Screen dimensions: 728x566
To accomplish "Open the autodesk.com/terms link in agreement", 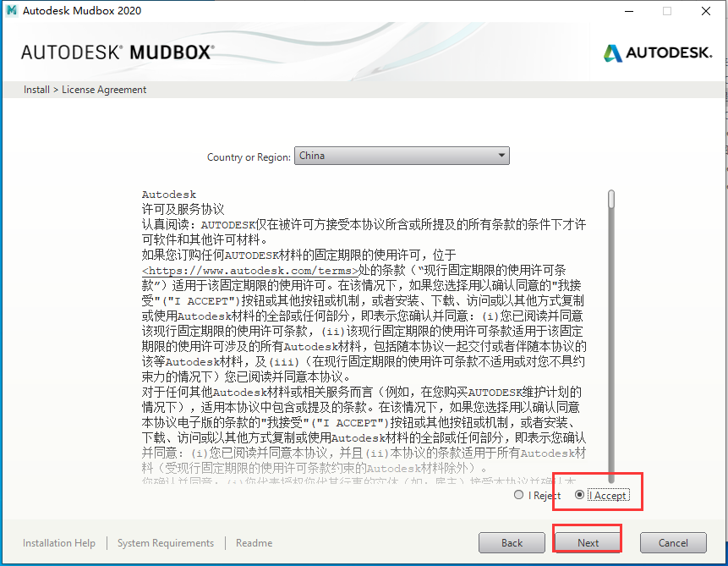I will click(249, 271).
